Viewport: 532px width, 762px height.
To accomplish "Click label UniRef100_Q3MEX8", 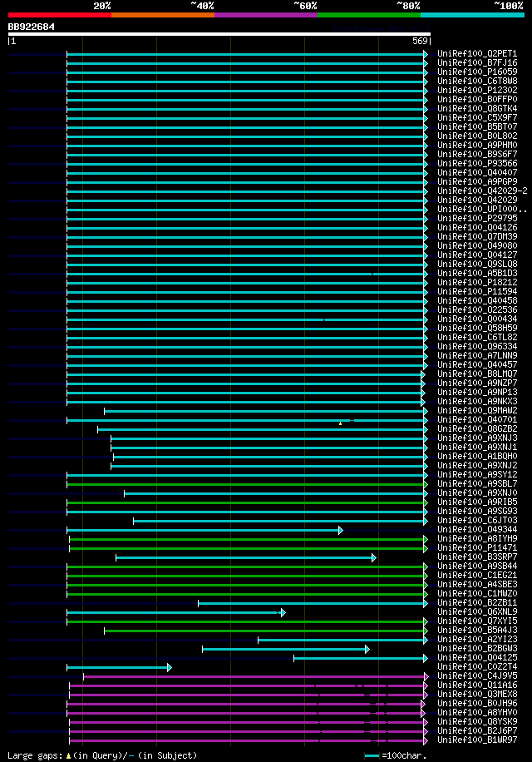I will [x=477, y=695].
